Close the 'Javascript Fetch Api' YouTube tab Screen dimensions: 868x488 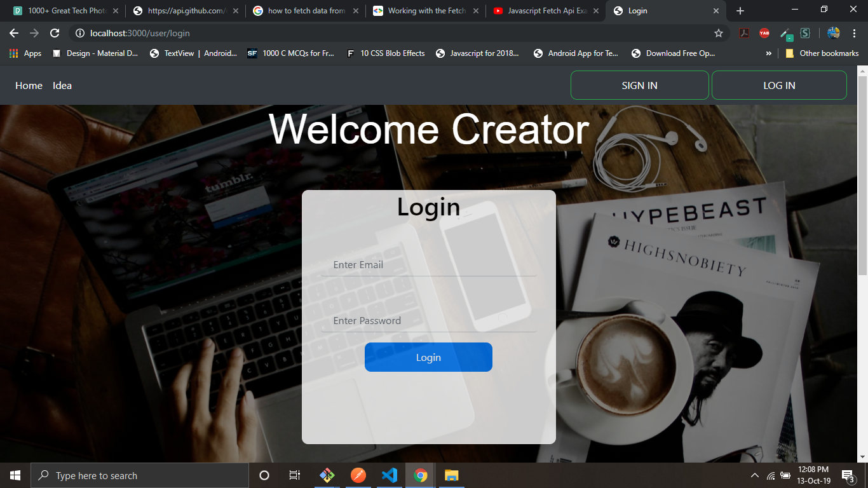pos(595,11)
